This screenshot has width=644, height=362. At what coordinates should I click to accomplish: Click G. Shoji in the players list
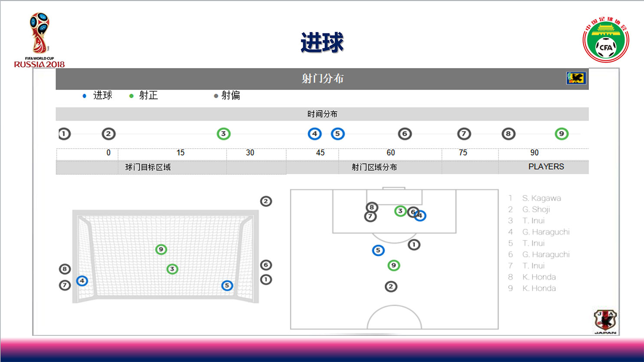[536, 209]
